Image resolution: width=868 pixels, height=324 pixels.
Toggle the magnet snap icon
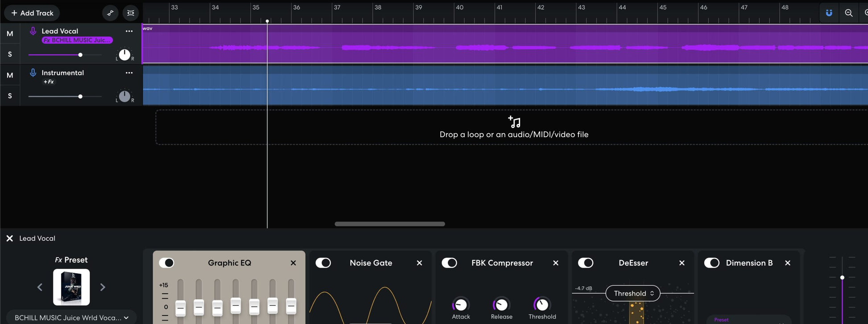coord(829,13)
